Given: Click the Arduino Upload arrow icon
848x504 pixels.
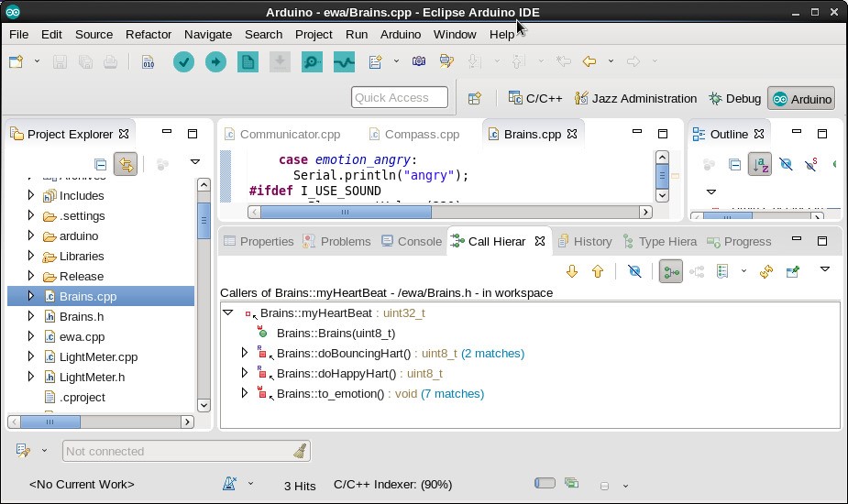Looking at the screenshot, I should pyautogui.click(x=215, y=62).
